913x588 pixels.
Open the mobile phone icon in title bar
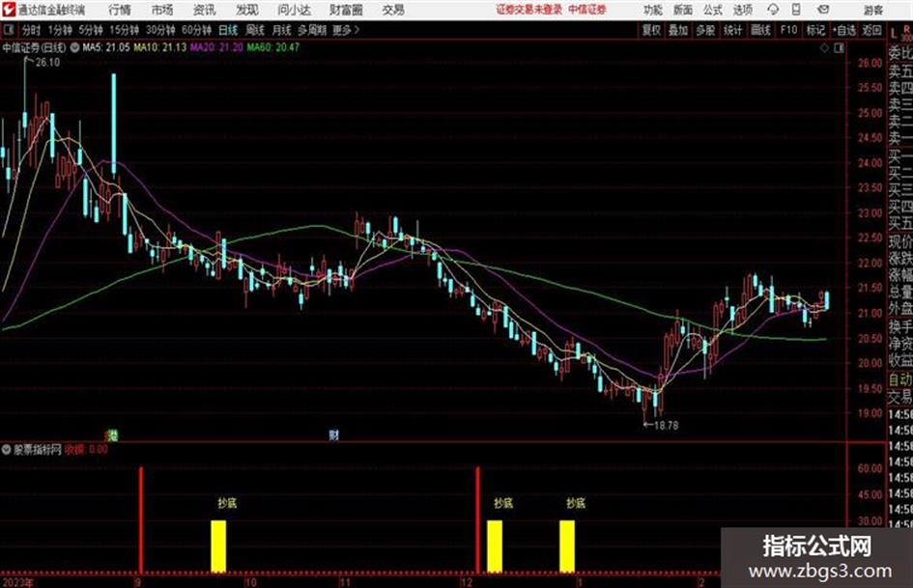point(796,10)
